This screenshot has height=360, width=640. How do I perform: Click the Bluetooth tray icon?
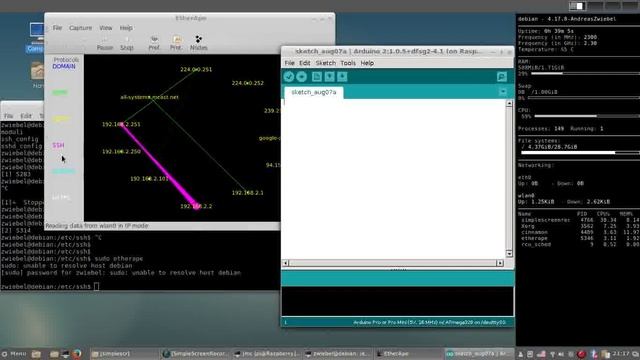click(x=594, y=354)
